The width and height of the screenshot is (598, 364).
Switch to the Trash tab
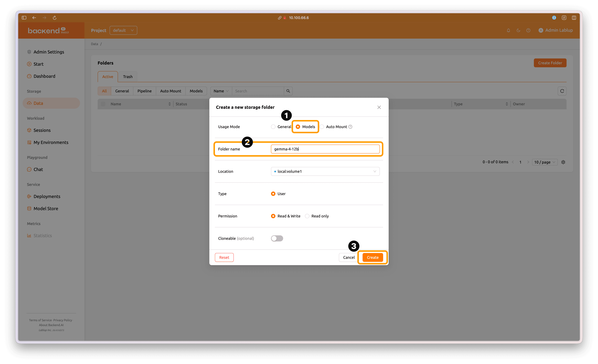click(128, 77)
